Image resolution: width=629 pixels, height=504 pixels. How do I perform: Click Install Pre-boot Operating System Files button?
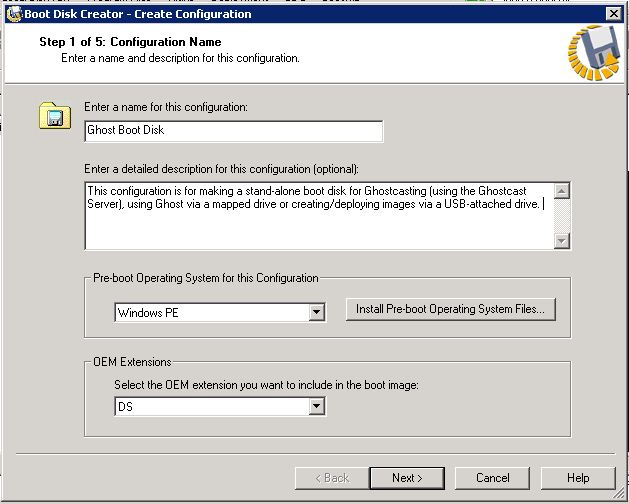(x=450, y=309)
